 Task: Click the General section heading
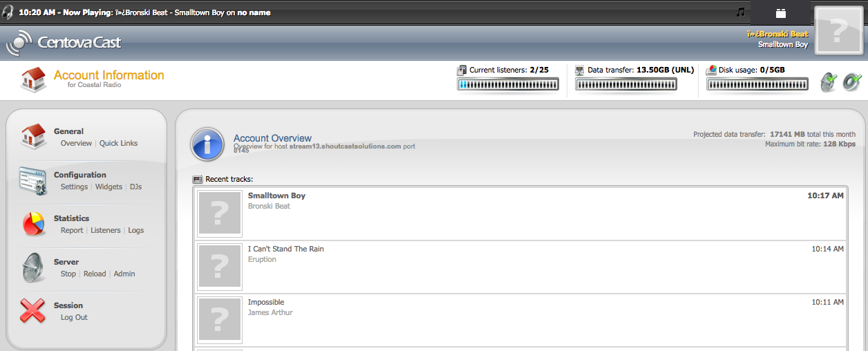[68, 131]
